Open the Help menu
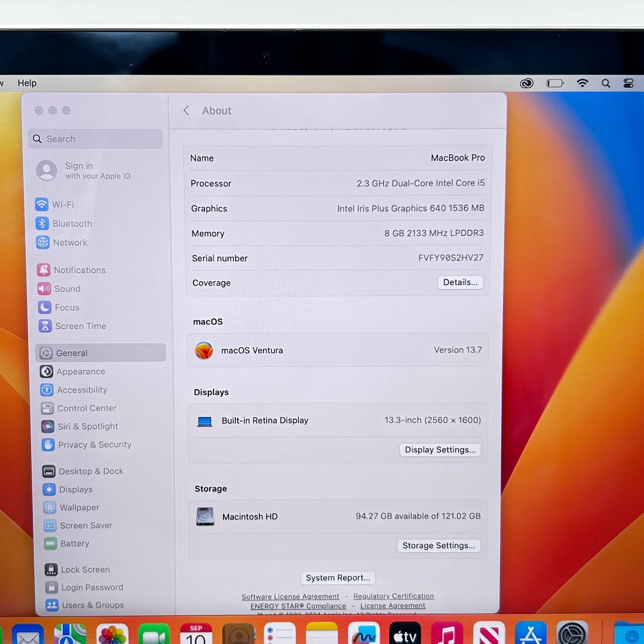This screenshot has width=644, height=644. tap(27, 83)
